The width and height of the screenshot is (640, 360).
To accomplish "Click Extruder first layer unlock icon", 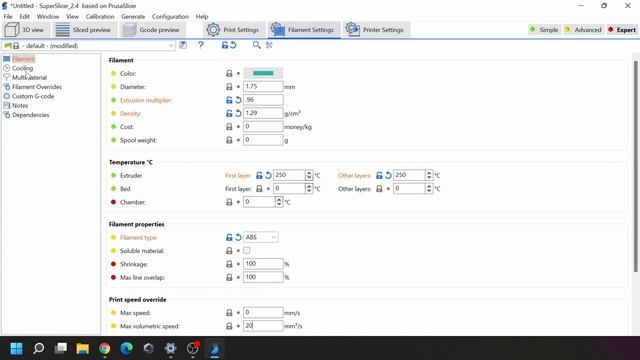I will [x=259, y=176].
